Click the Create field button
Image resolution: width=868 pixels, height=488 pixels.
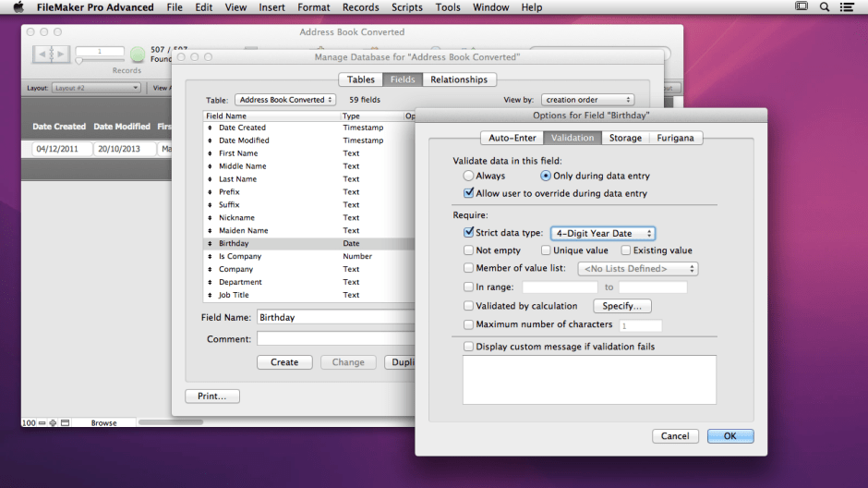[284, 362]
